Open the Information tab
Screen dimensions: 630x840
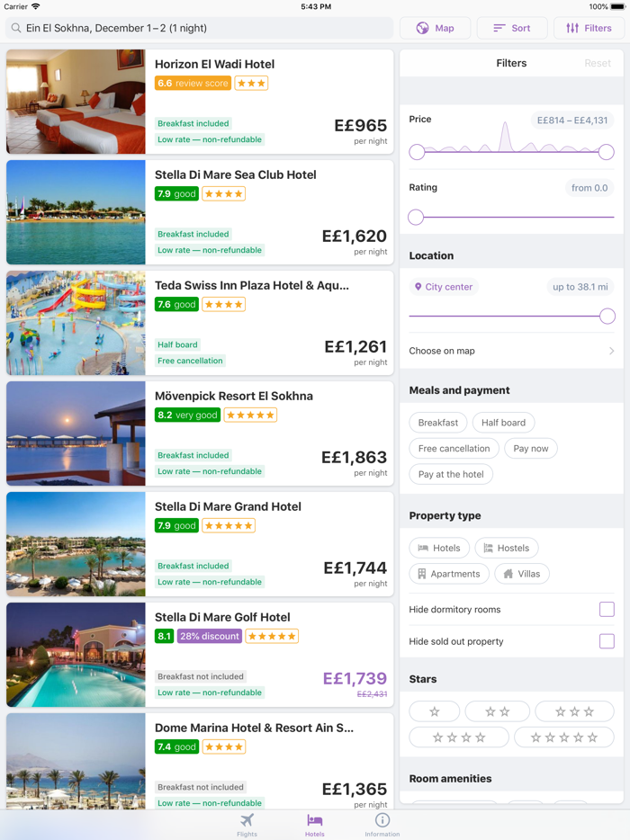pos(382,824)
